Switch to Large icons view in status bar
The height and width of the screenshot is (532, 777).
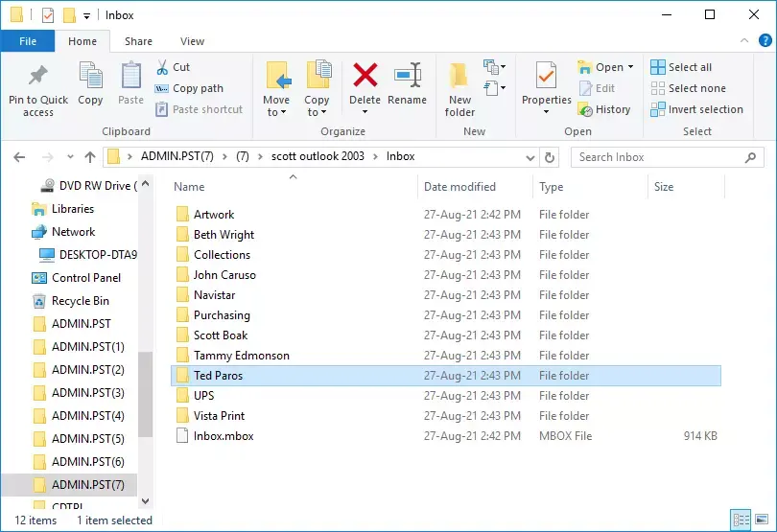click(763, 520)
